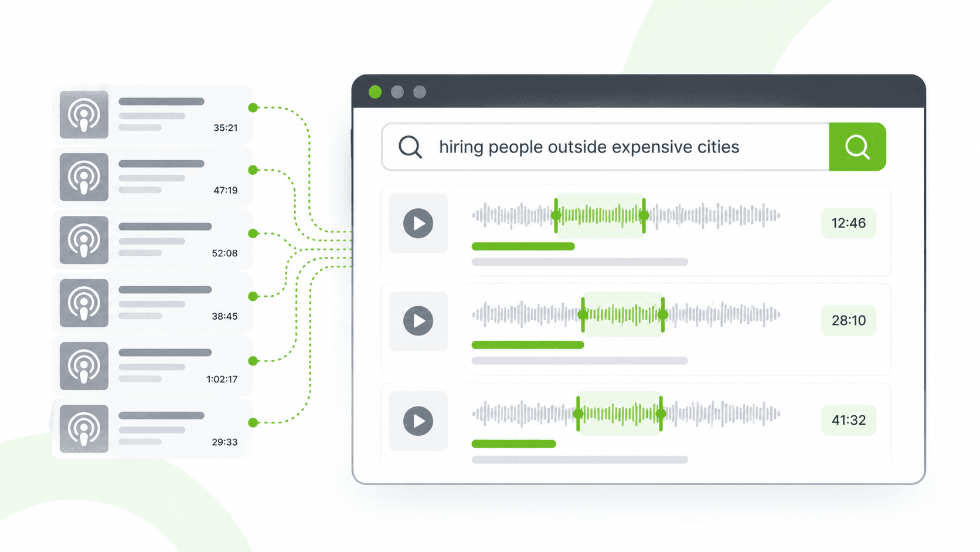The height and width of the screenshot is (552, 980).
Task: Play the result with timestamp 41:32
Action: pyautogui.click(x=418, y=421)
